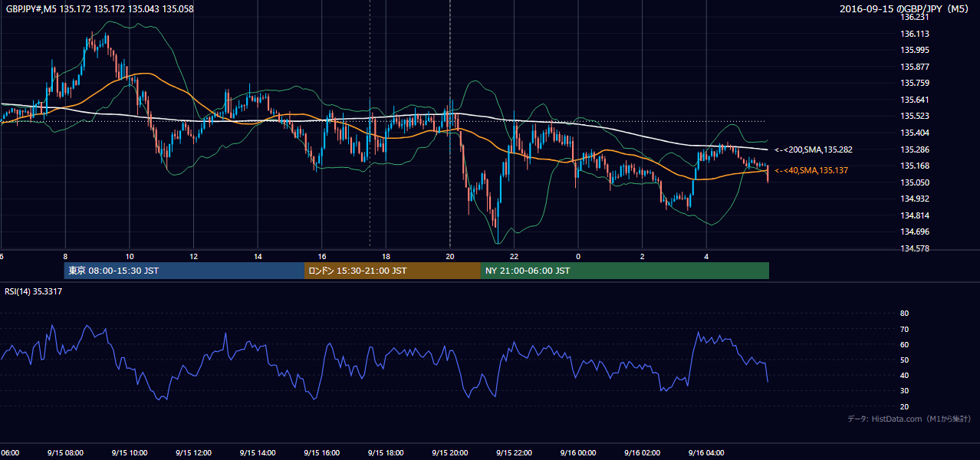Click price axis value 135.050

[x=915, y=182]
